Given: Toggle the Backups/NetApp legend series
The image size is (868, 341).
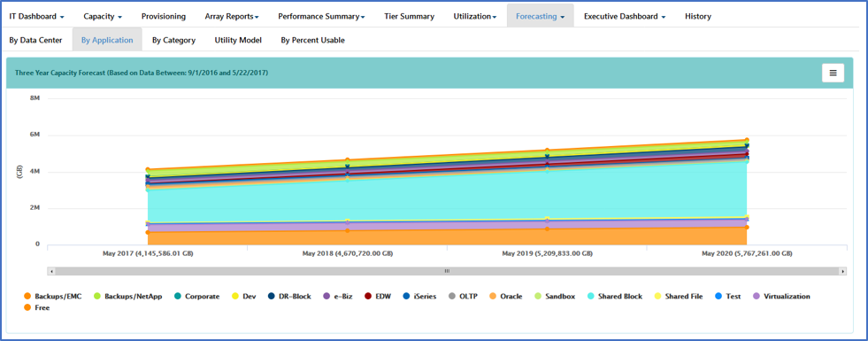Looking at the screenshot, I should click(128, 297).
